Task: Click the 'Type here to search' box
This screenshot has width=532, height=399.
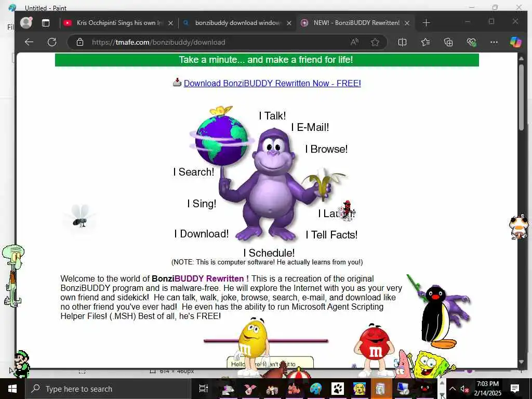Action: tap(108, 389)
